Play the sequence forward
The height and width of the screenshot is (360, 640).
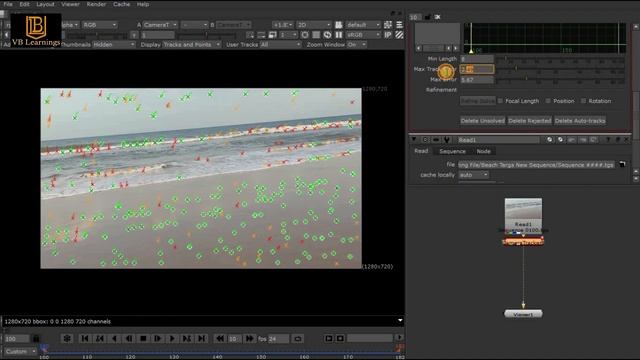[172, 338]
